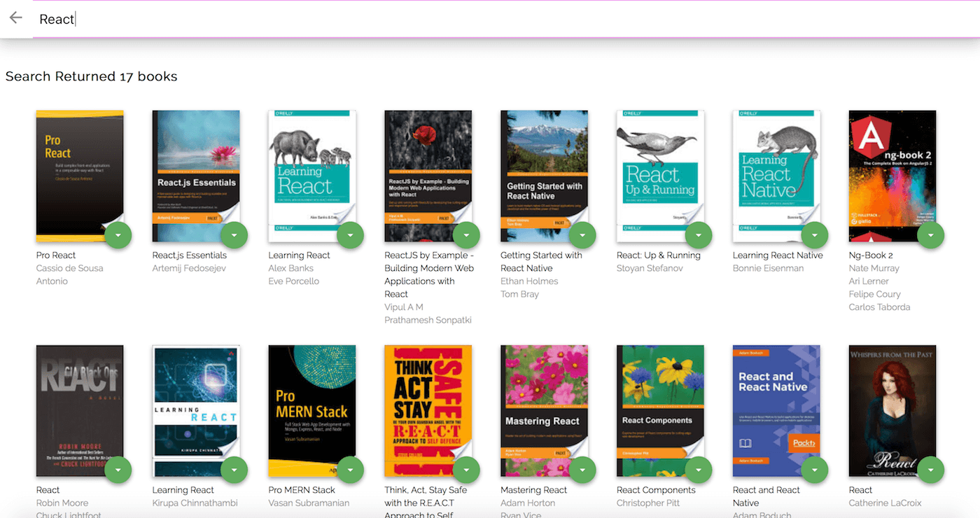Open shelf dropdown for Robin Moore's React

tap(118, 470)
